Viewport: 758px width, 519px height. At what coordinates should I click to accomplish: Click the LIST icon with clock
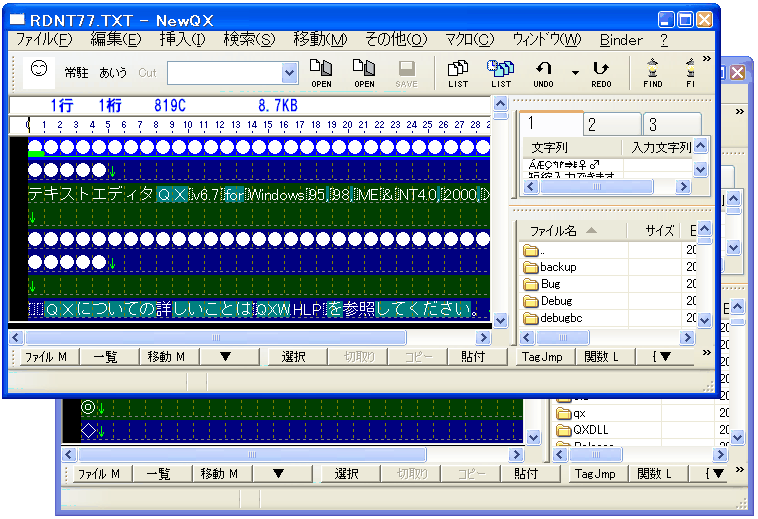pos(501,73)
